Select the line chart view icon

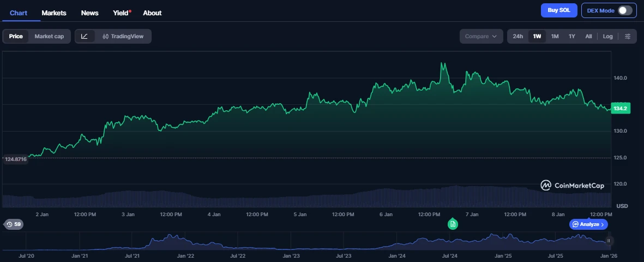coord(85,37)
